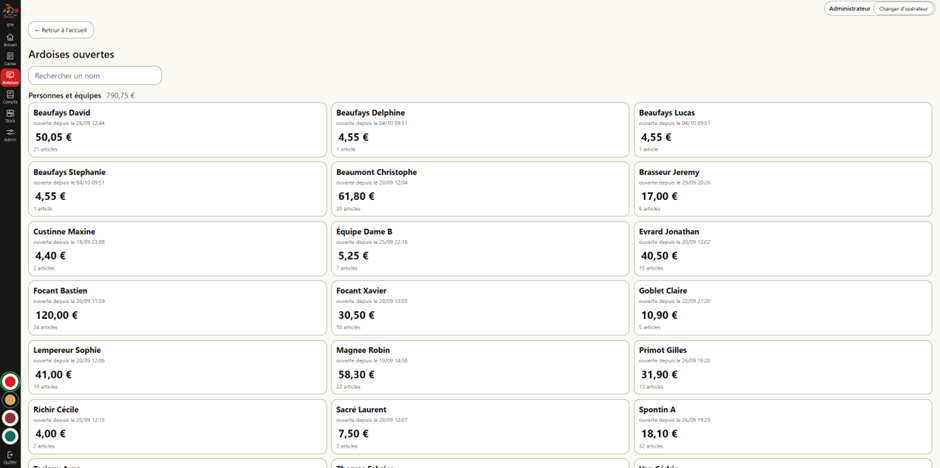Open the Accueil home icon in sidebar
This screenshot has height=468, width=940.
10,40
